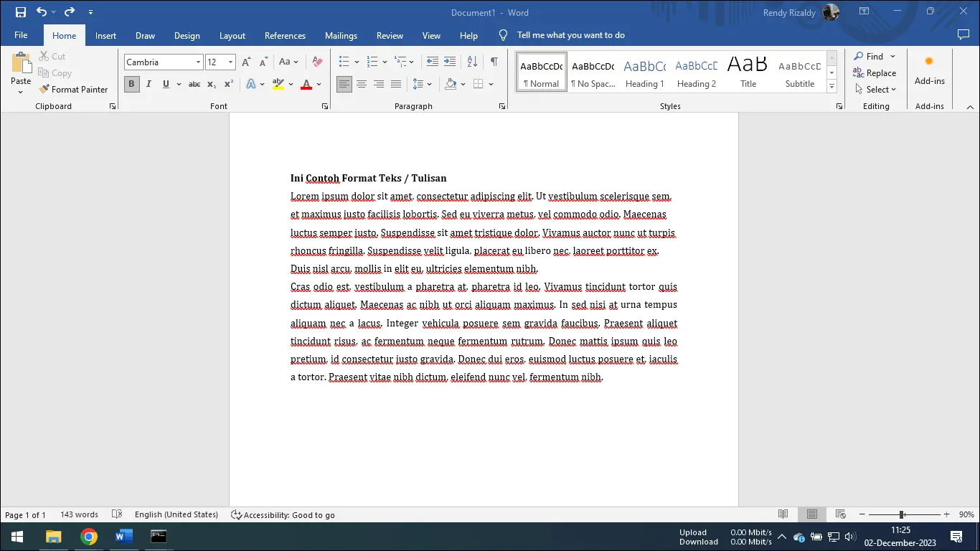980x551 pixels.
Task: Click the Format Painter brush icon
Action: point(44,90)
